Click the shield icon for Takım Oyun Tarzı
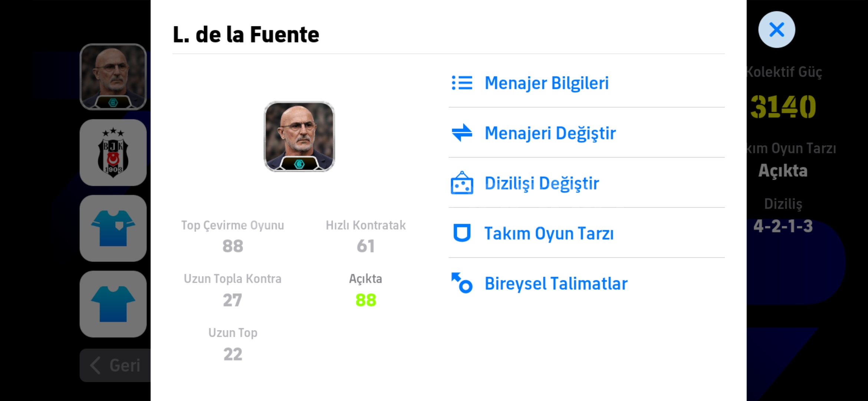868x401 pixels. tap(462, 233)
